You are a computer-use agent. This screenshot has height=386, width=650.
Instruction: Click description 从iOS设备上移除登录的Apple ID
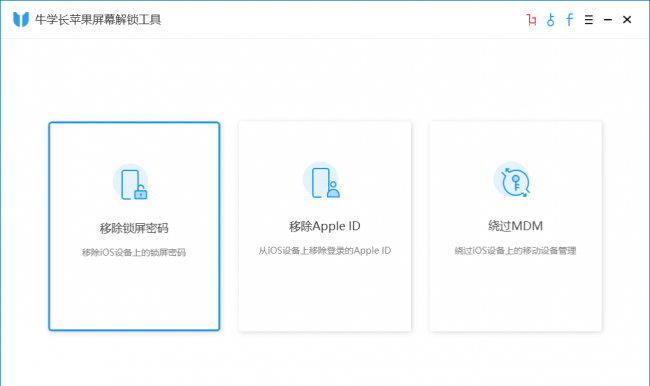pyautogui.click(x=325, y=250)
